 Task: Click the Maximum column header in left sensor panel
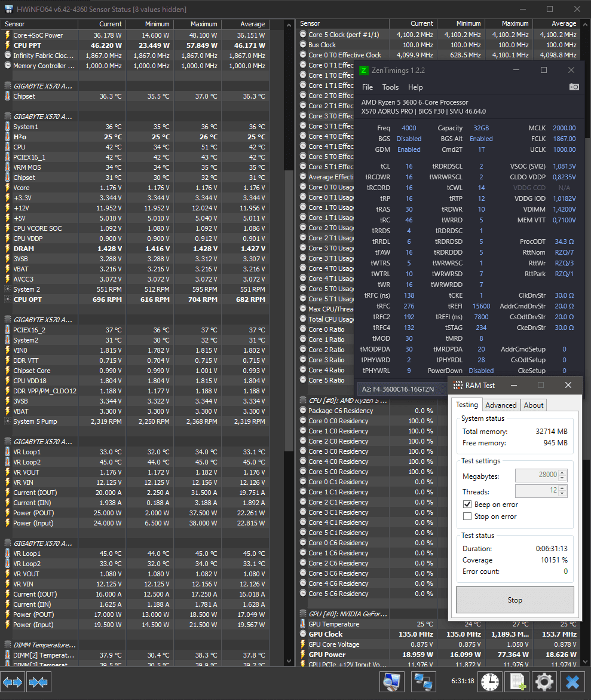[x=197, y=24]
